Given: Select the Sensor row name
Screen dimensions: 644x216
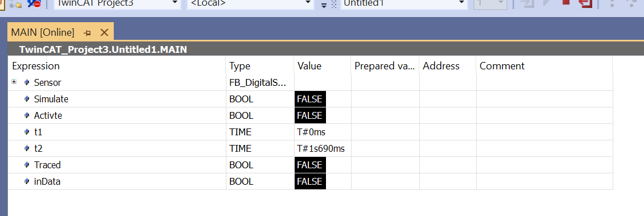Looking at the screenshot, I should click(x=48, y=82).
